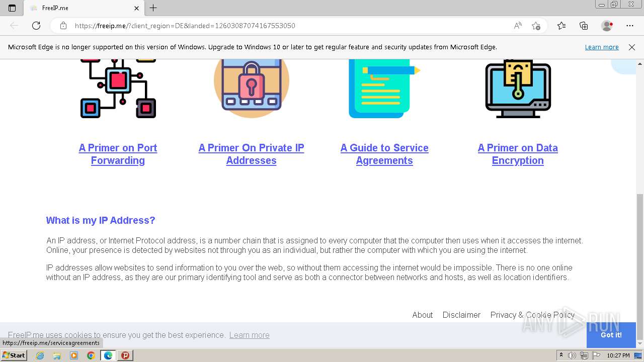644x362 pixels.
Task: Open a new tab with plus button
Action: tap(153, 8)
